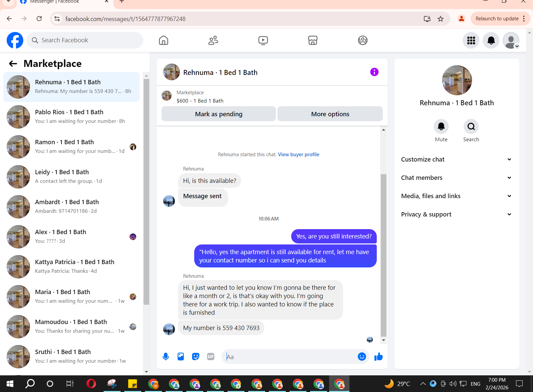Open the Groups icon in top navigation
533x392 pixels.
(363, 40)
